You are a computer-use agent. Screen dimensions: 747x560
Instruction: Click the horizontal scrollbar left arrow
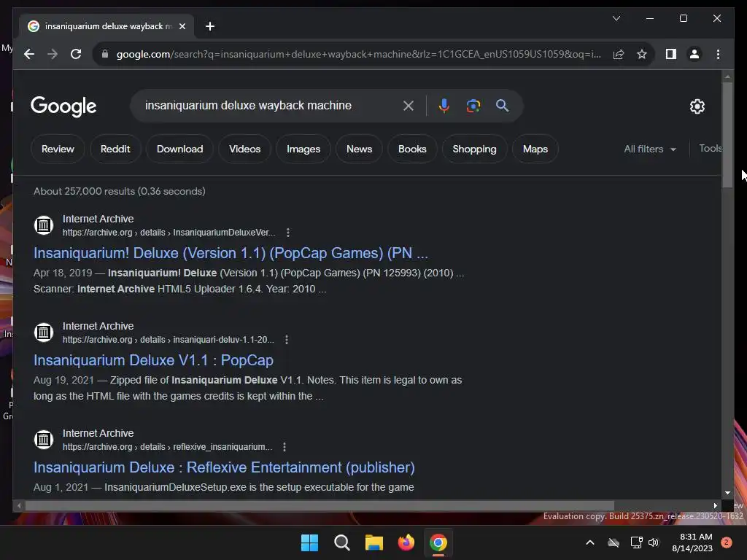point(18,506)
